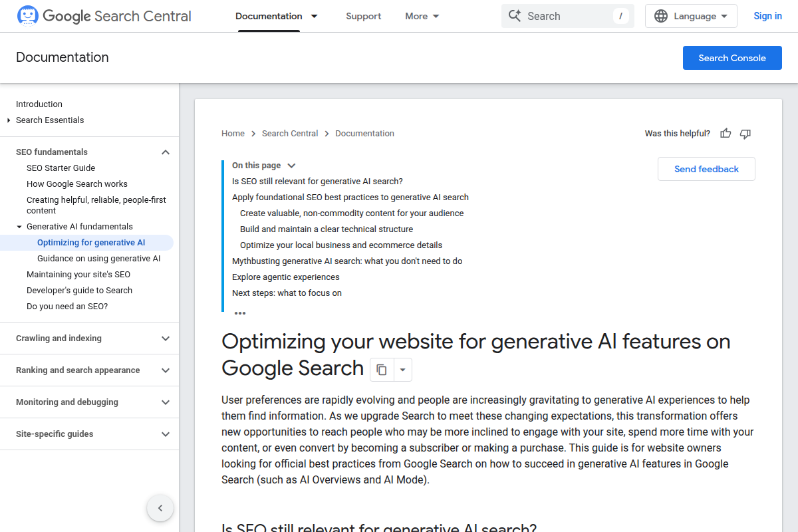Jump to Next steps: what to focus on
Screen dimensions: 798x532
tap(287, 293)
